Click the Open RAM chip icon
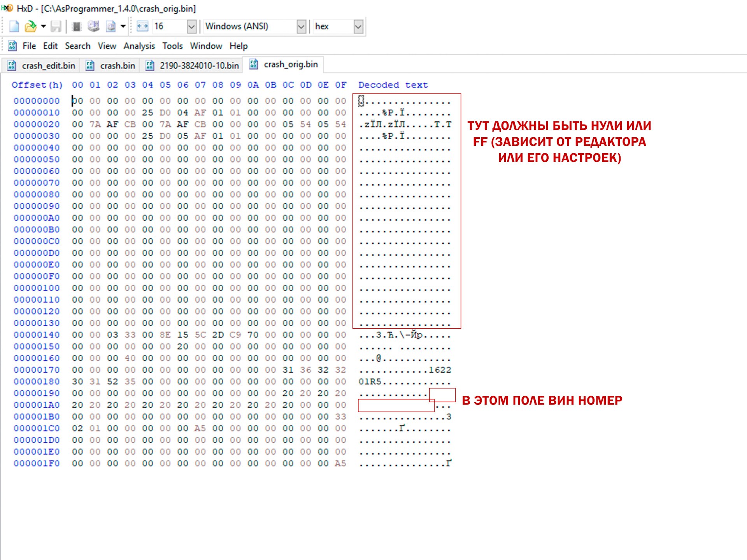 pos(77,26)
